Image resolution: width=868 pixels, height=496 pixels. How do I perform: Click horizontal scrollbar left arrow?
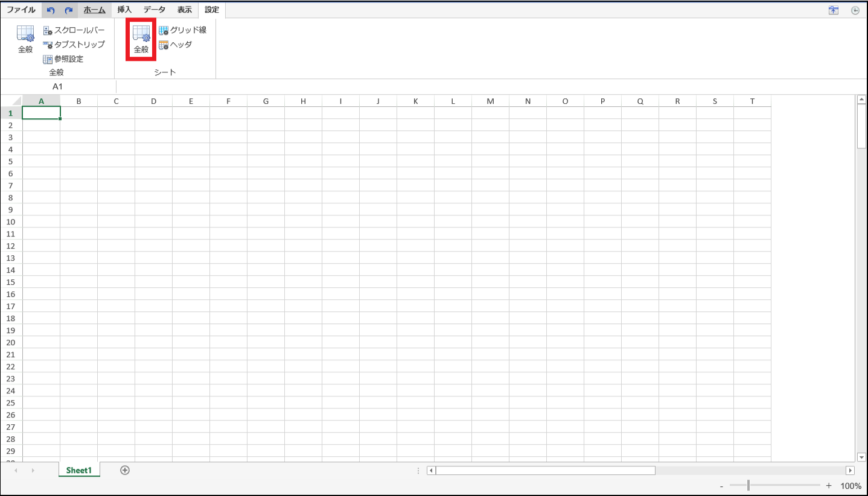(x=431, y=470)
